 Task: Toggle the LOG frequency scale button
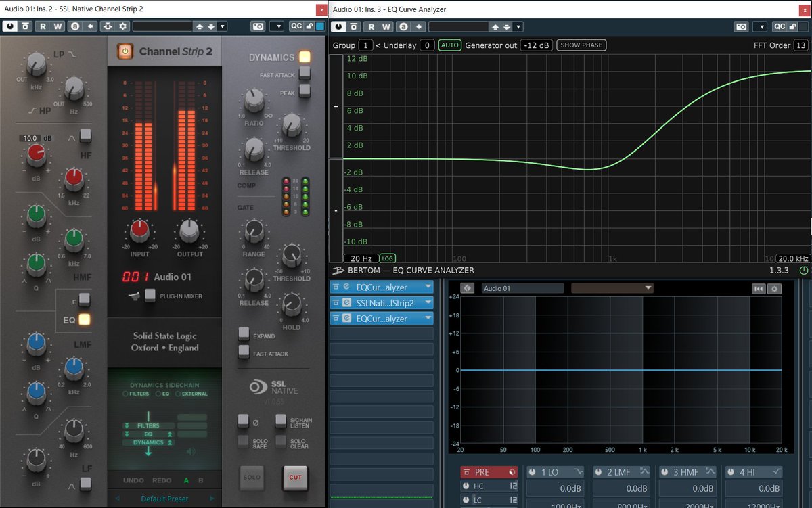[387, 258]
